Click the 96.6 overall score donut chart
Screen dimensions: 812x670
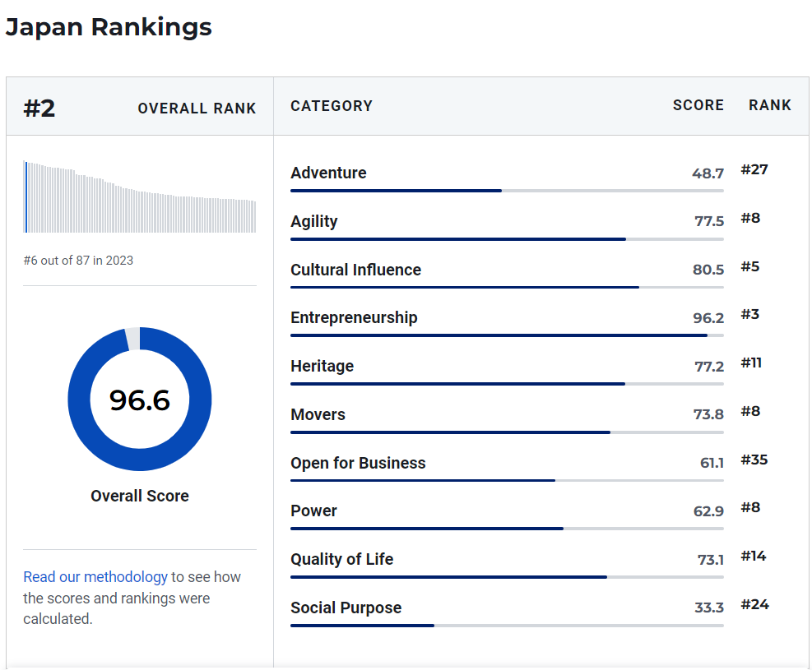tap(140, 400)
